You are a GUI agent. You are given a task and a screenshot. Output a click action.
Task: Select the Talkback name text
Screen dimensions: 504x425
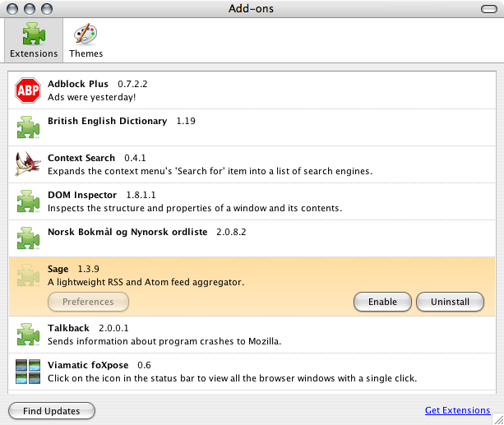[68, 328]
